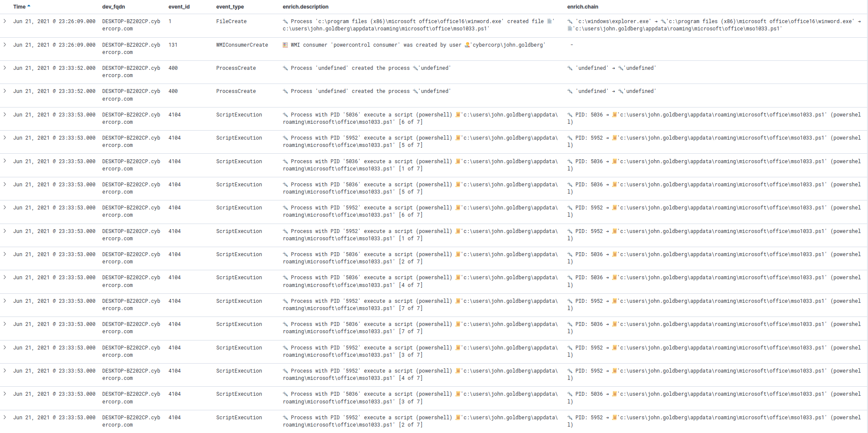The image size is (868, 433).
Task: Click the dev_fqdn column header
Action: (x=113, y=7)
